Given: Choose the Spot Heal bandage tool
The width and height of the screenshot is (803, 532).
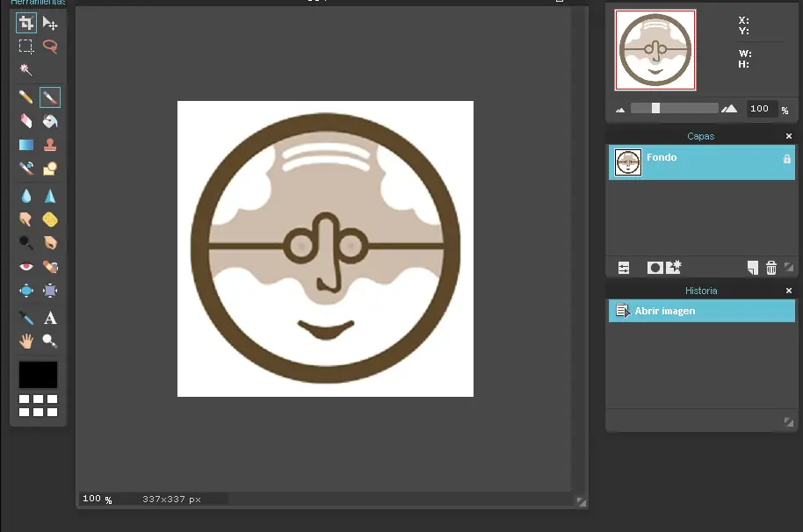Looking at the screenshot, I should [50, 267].
